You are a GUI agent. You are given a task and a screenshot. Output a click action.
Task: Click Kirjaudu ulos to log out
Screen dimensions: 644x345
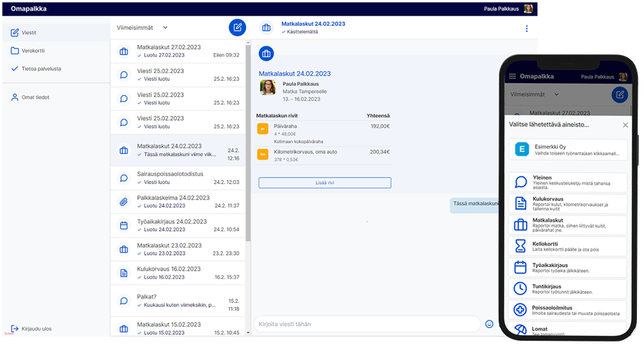31,329
